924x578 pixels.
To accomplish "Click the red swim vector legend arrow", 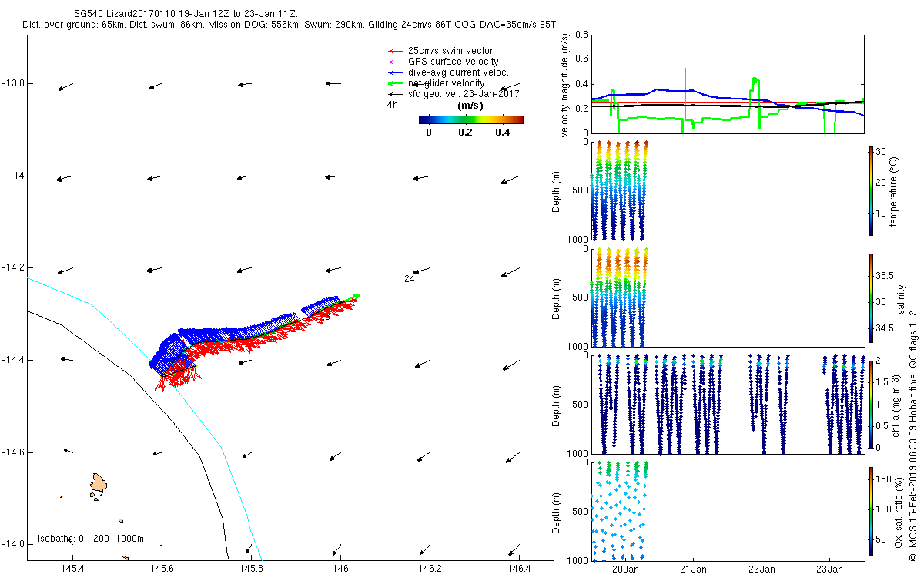I will coord(397,51).
